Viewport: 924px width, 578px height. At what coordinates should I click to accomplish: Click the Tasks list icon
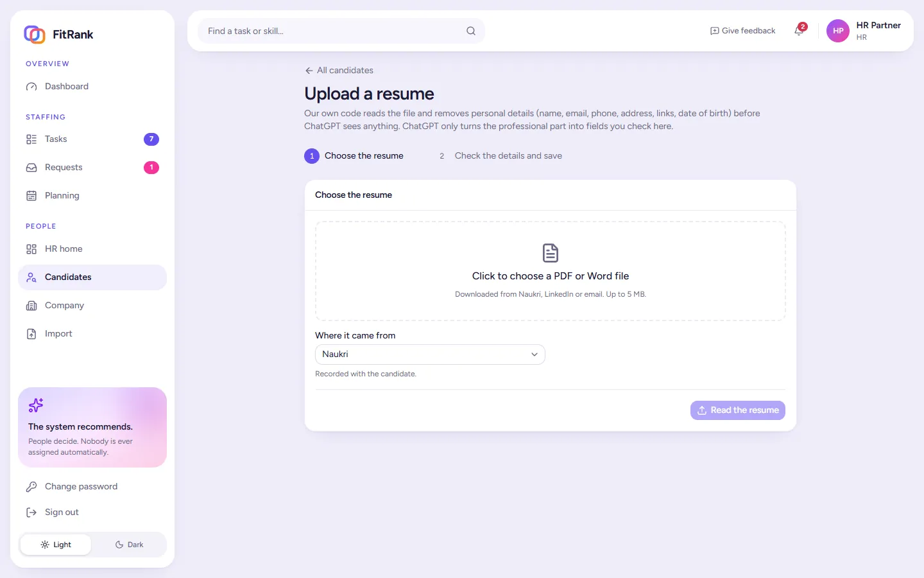coord(31,139)
